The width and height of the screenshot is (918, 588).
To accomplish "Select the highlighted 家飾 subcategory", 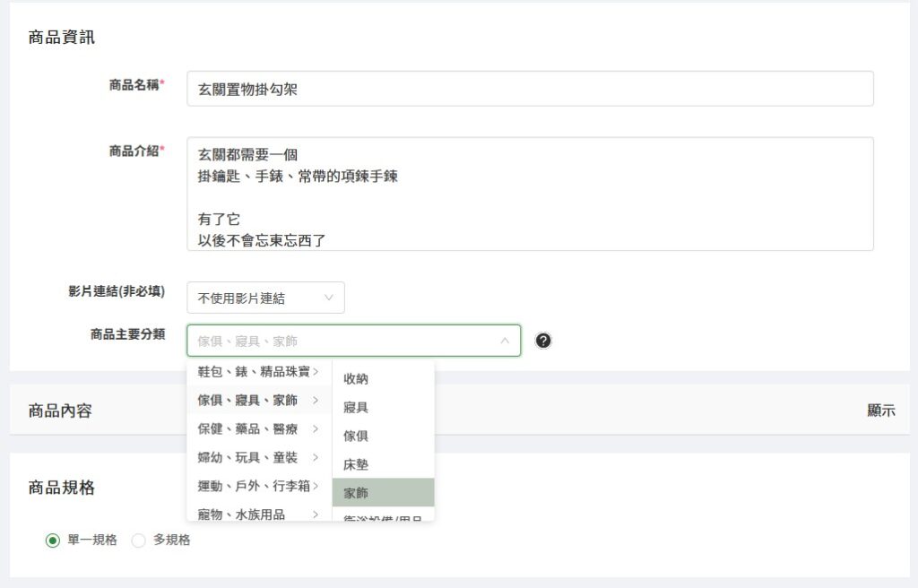I will coord(383,493).
